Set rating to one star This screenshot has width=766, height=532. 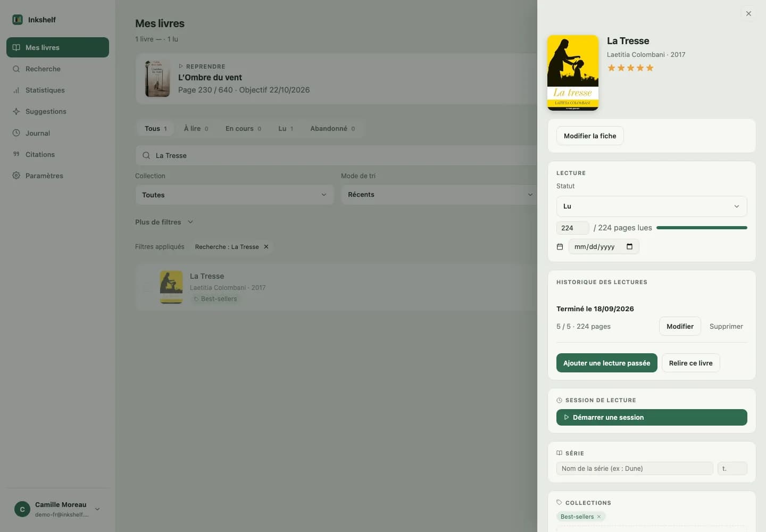[x=612, y=68]
